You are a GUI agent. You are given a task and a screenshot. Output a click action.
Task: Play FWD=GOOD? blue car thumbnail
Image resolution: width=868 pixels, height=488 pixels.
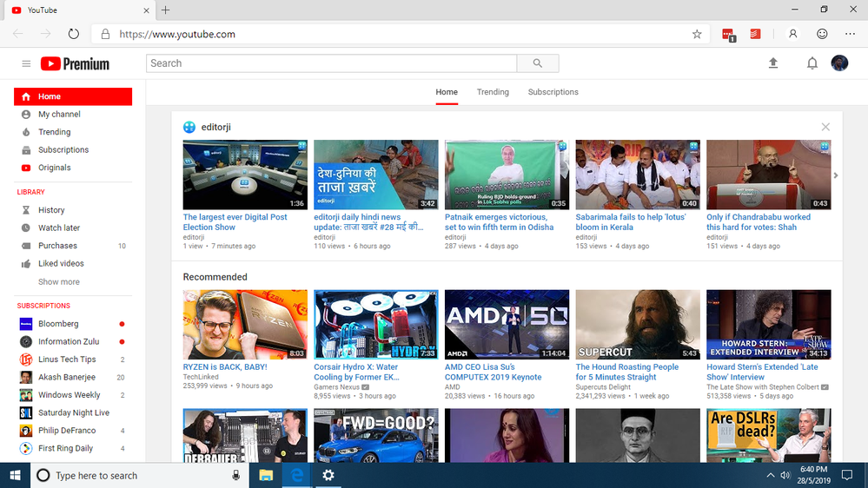click(x=376, y=435)
